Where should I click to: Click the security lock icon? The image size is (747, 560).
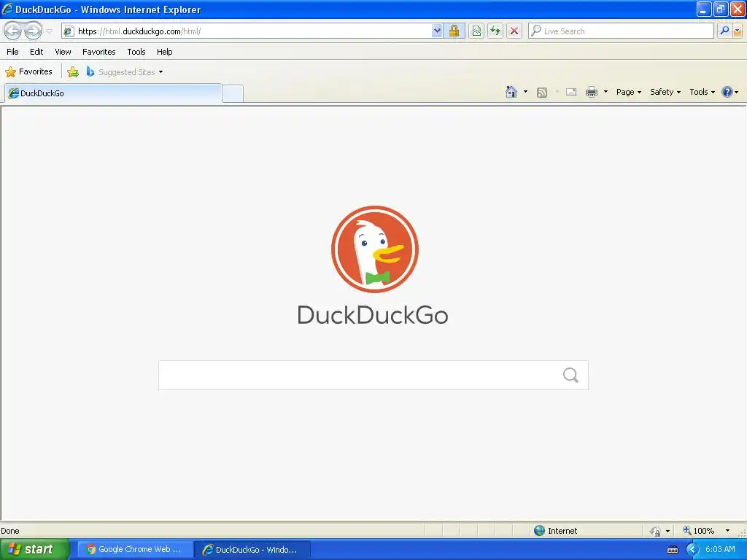pyautogui.click(x=454, y=31)
